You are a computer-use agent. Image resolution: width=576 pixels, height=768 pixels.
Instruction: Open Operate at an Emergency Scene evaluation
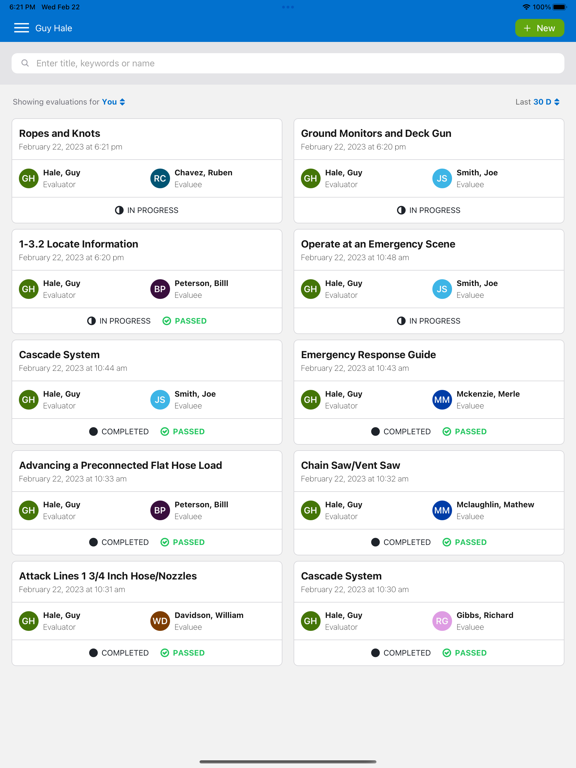pos(429,282)
